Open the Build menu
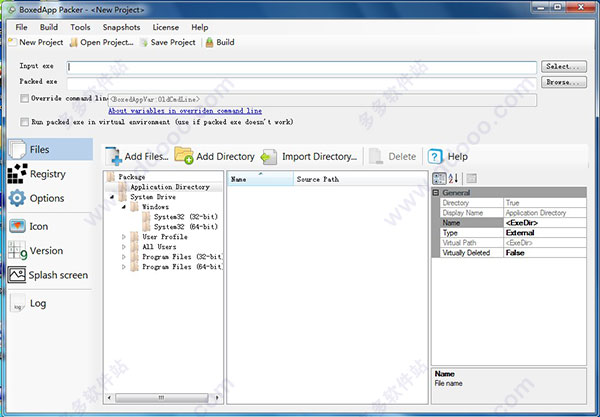Viewport: 600px width, 417px height. (49, 27)
